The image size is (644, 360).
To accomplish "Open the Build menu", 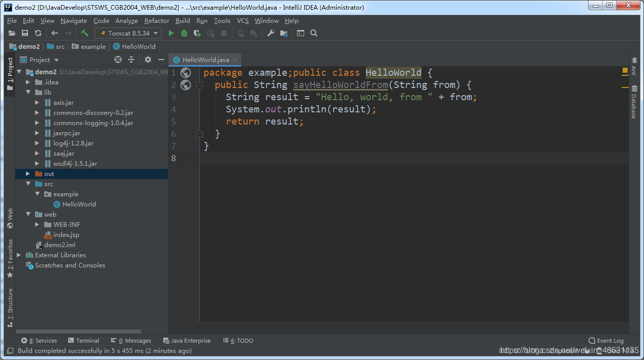I will tap(183, 20).
